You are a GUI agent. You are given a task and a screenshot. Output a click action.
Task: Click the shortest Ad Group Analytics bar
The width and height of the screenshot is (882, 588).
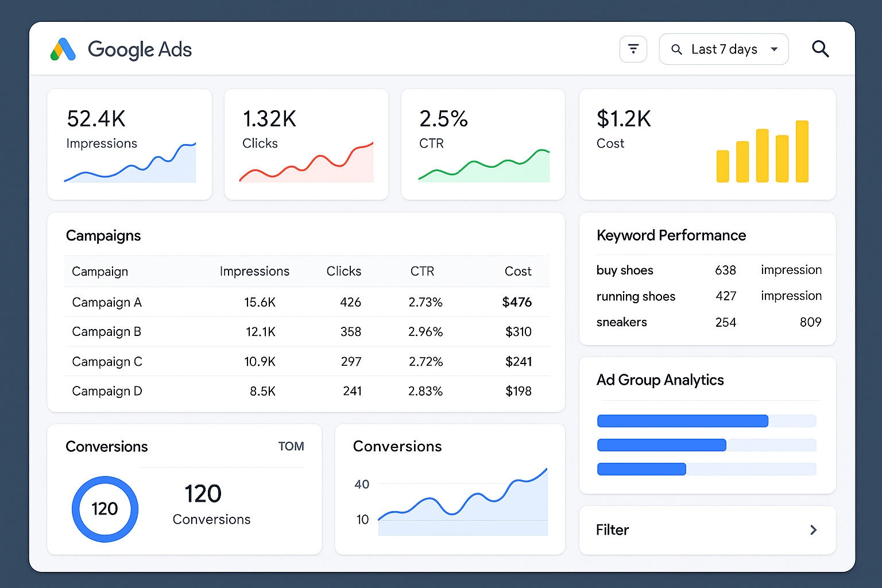[x=641, y=469]
